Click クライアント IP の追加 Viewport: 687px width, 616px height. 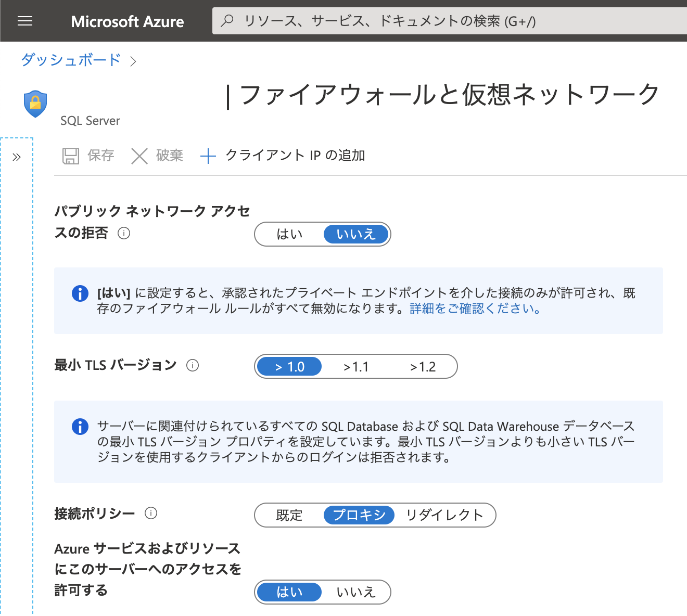283,156
